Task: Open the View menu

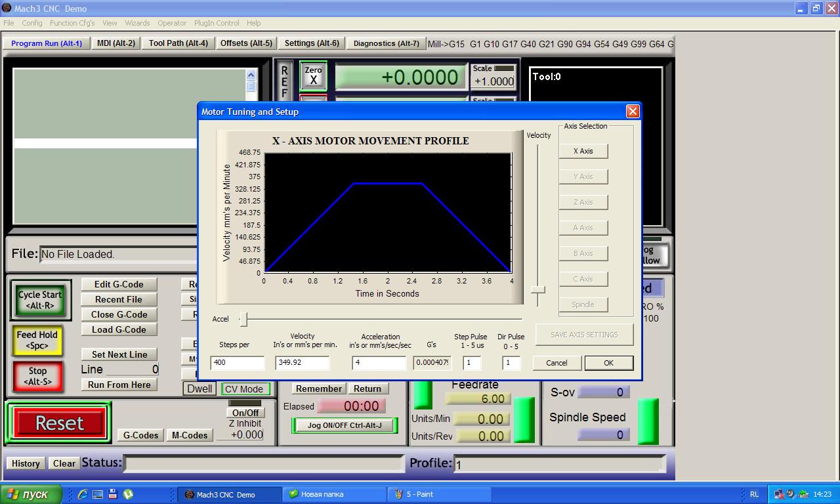Action: (x=110, y=23)
